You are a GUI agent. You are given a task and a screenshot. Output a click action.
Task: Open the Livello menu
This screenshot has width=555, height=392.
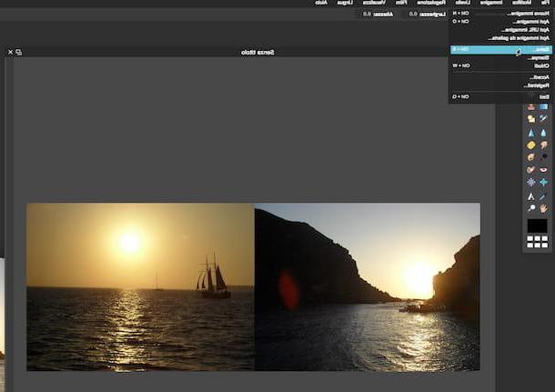(x=462, y=3)
